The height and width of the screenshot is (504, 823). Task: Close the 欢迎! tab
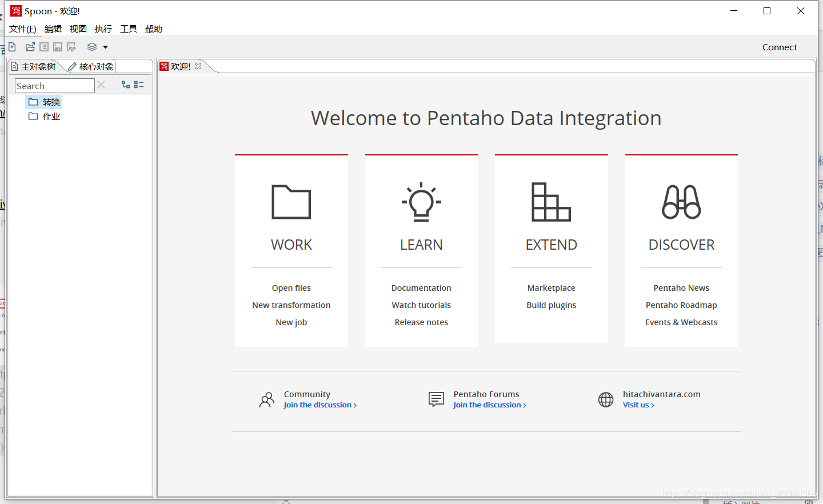pos(198,66)
